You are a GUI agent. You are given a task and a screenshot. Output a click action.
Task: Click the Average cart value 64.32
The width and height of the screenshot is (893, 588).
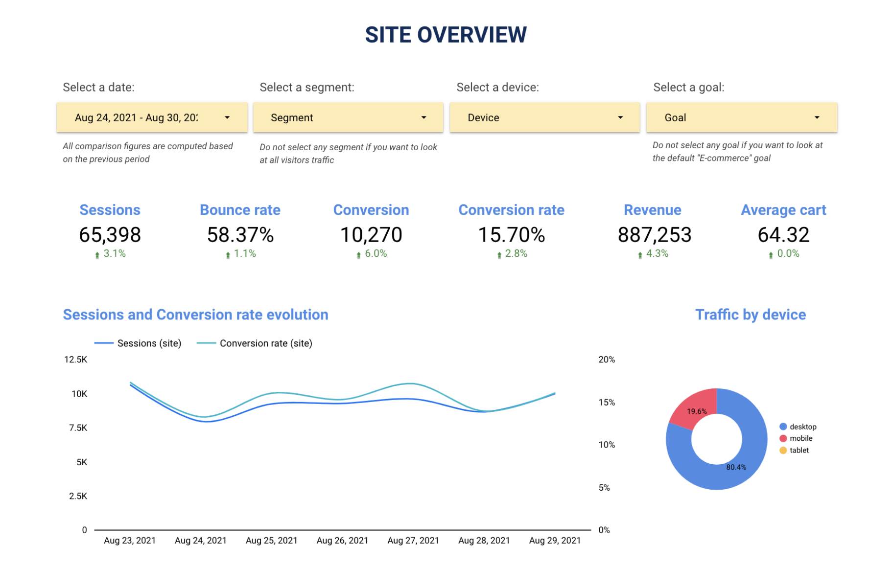point(783,235)
